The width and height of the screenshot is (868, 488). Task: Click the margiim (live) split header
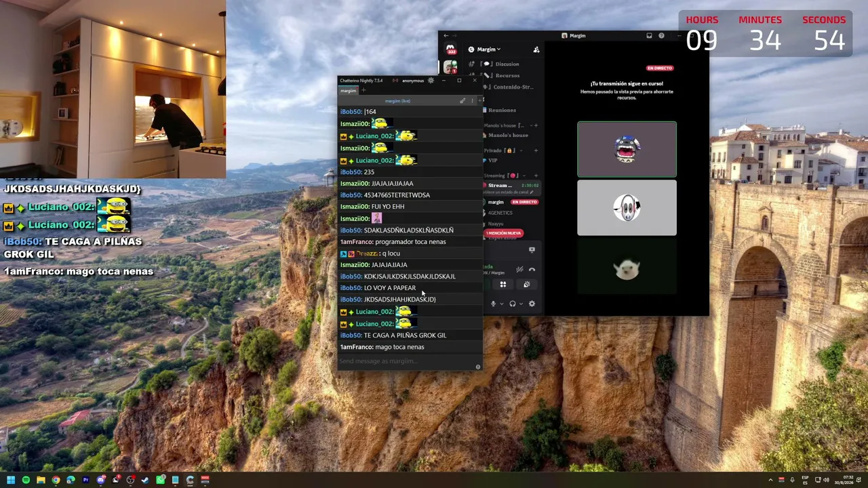pos(397,101)
